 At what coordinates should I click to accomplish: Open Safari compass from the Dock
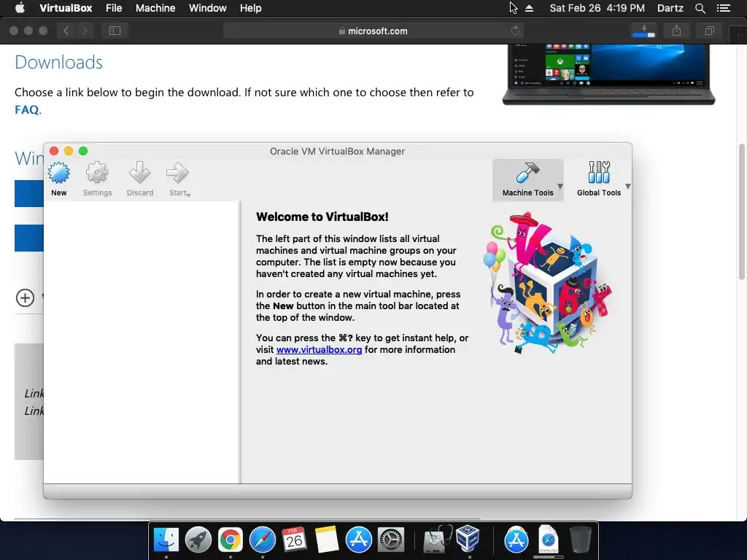point(263,540)
